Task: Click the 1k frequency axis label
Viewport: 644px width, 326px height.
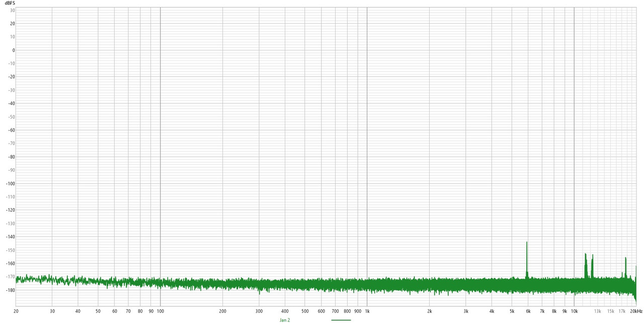Action: pyautogui.click(x=367, y=311)
